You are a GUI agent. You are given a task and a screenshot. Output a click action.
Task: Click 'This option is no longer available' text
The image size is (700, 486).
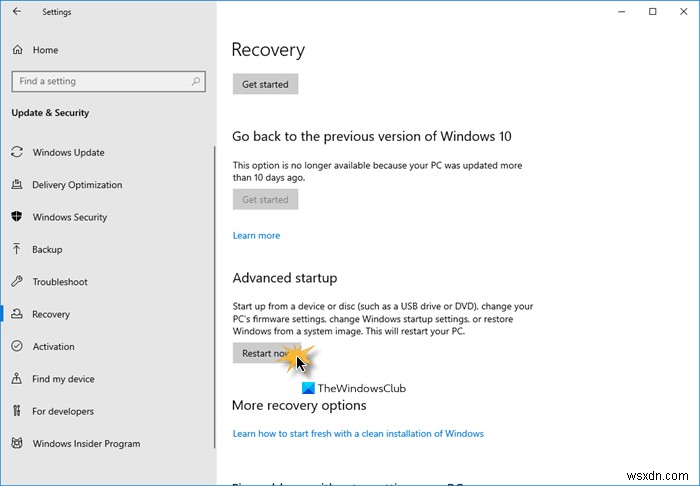tap(377, 171)
